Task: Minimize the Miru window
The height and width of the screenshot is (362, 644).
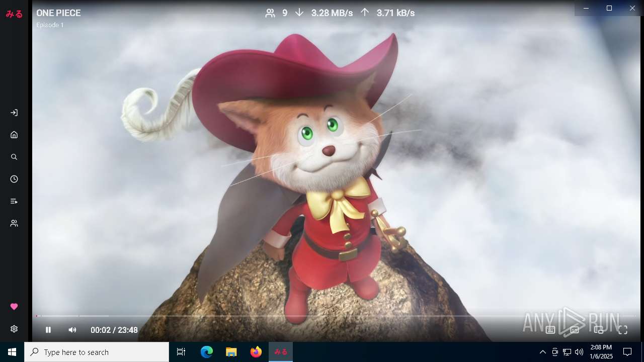Action: pos(586,8)
